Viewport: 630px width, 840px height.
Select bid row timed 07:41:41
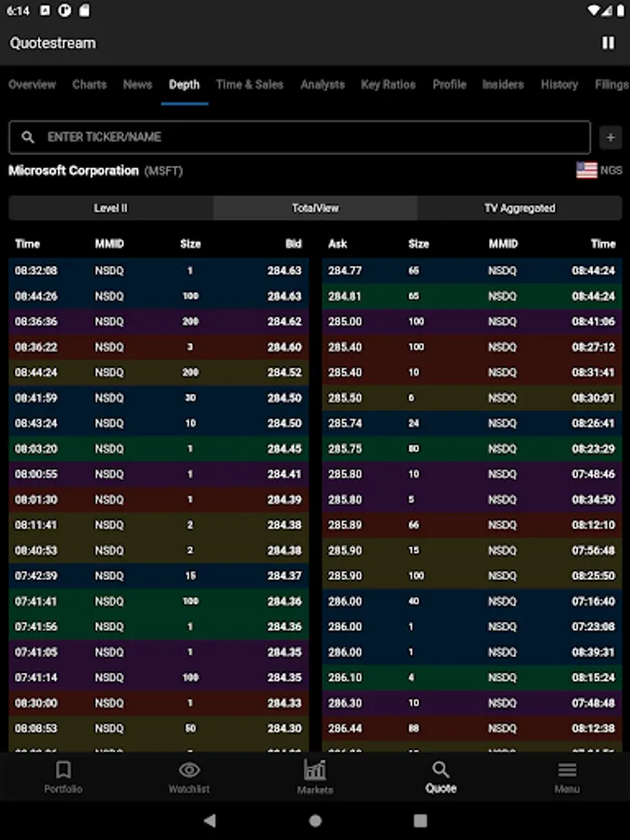[x=159, y=602]
